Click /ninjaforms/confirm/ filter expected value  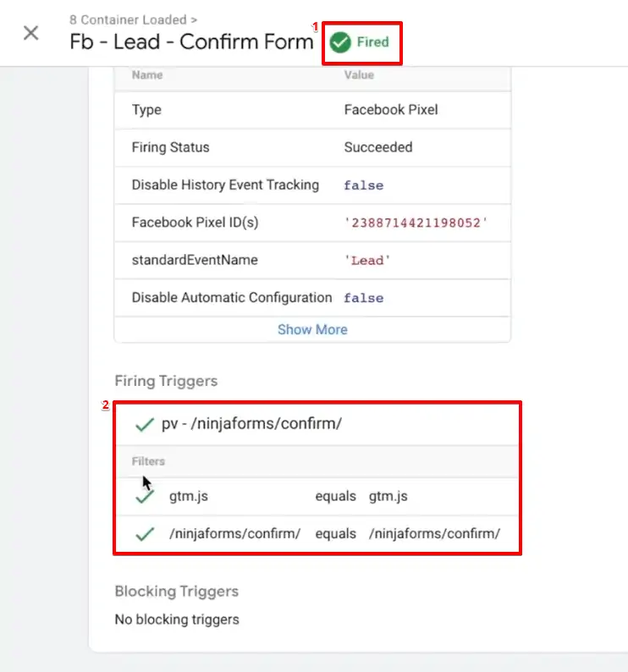click(x=435, y=533)
